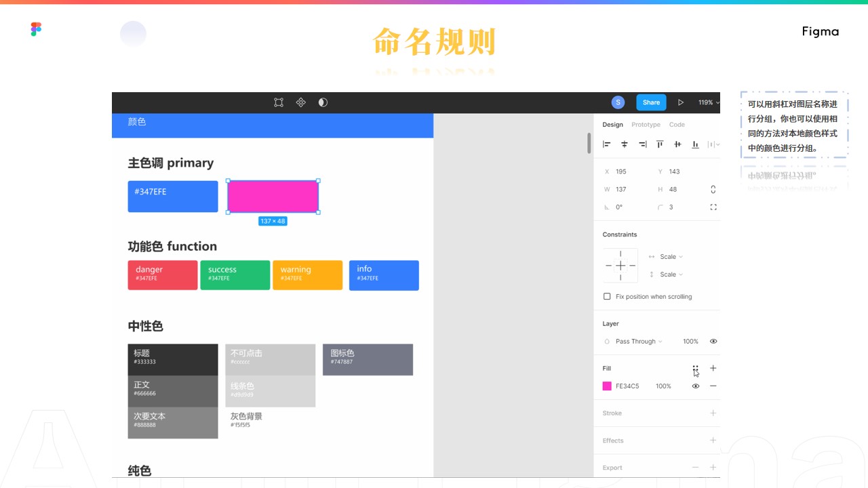Click the Edit Object tool icon
Viewport: 868px width, 488px height.
click(x=279, y=102)
